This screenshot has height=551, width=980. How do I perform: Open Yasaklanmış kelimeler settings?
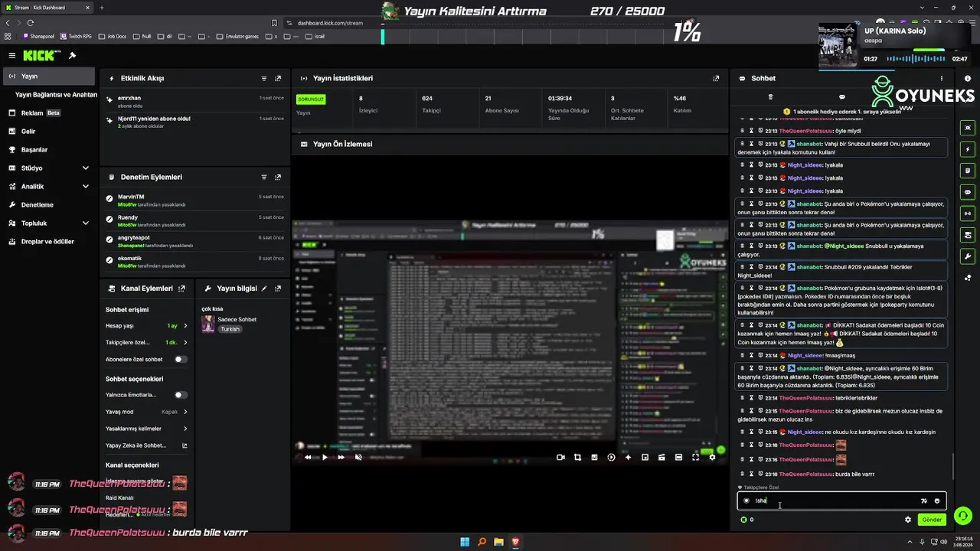[147, 429]
